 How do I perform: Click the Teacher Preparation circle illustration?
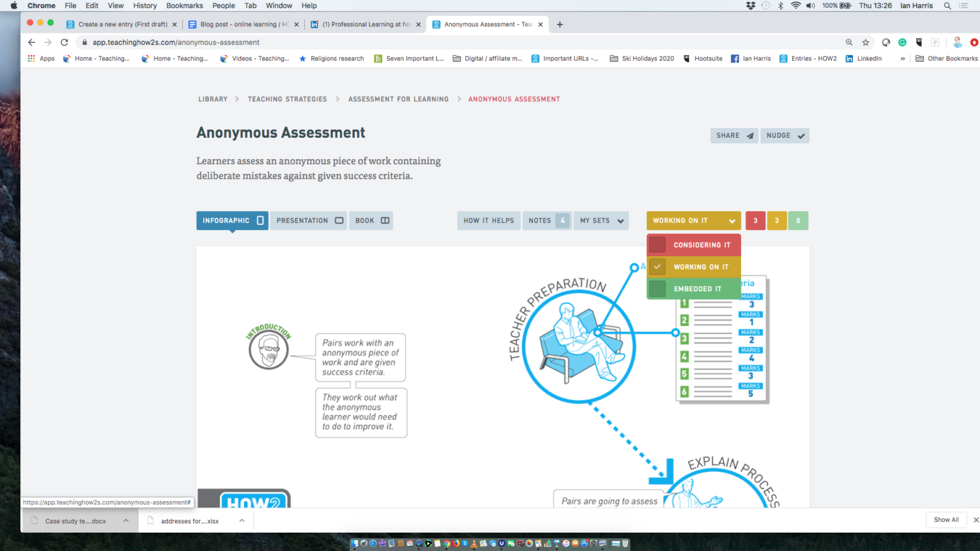[x=579, y=347]
